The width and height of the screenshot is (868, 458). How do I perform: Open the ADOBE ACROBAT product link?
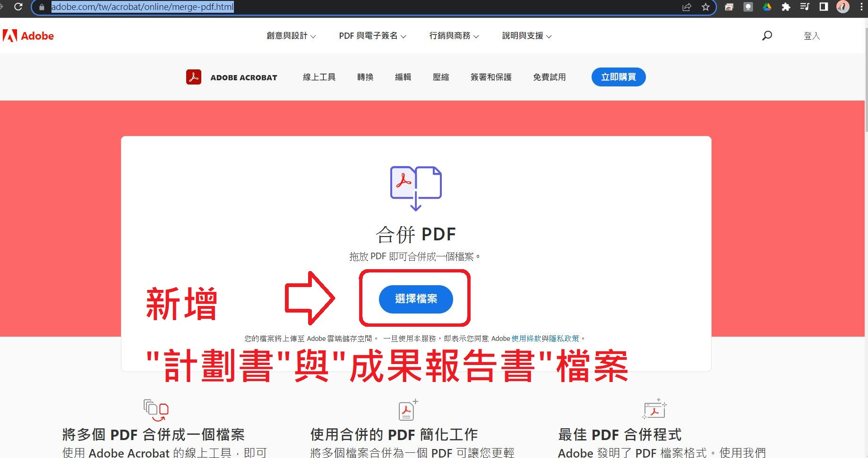coord(244,77)
